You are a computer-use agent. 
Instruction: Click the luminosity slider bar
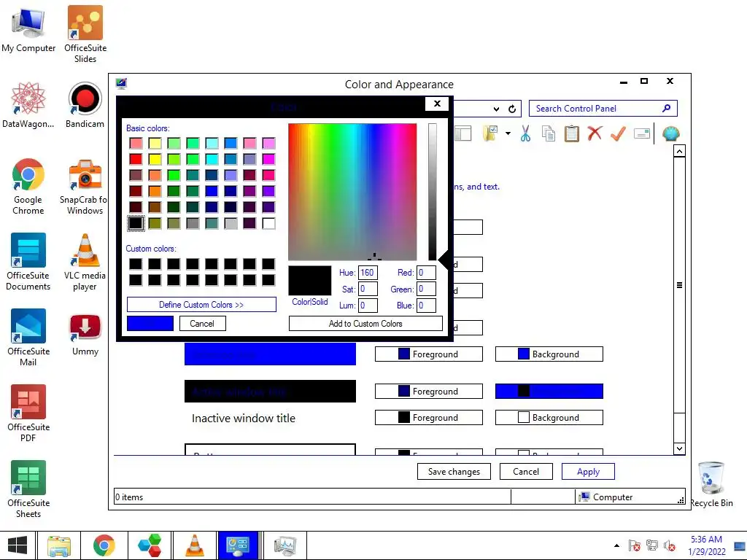coord(432,192)
